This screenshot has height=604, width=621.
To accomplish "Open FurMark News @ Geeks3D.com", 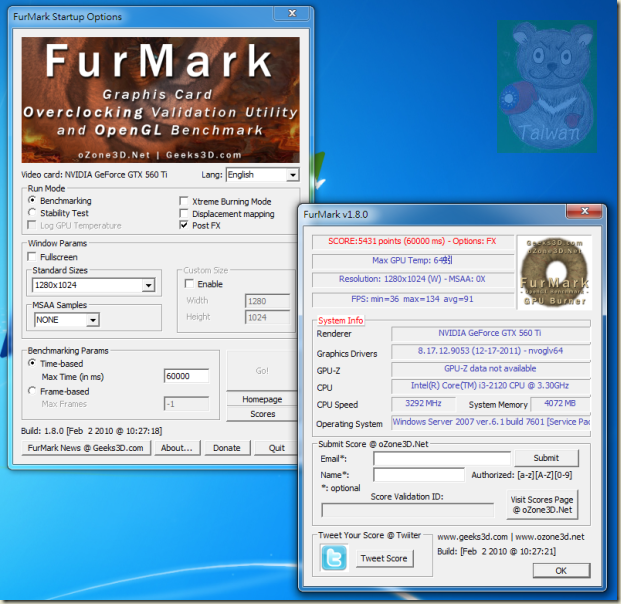I will pyautogui.click(x=86, y=448).
